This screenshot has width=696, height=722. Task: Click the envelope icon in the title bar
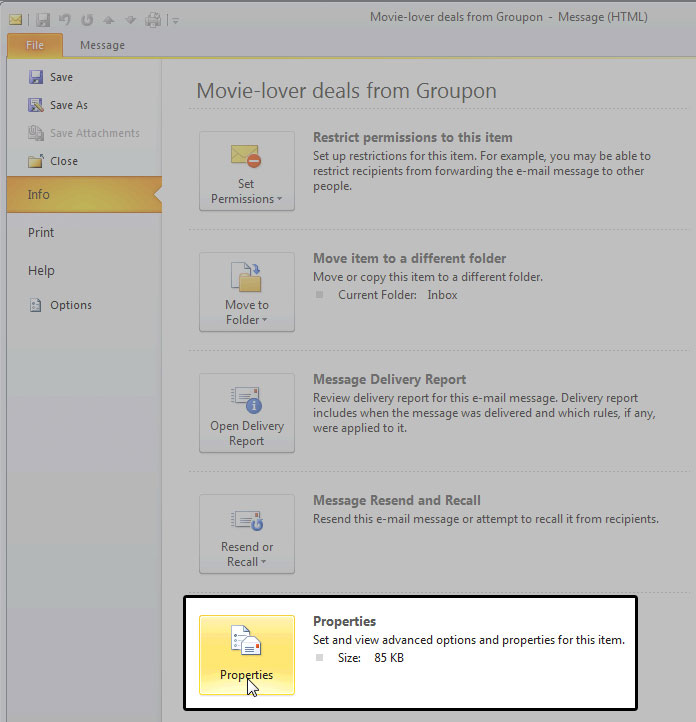[x=16, y=19]
